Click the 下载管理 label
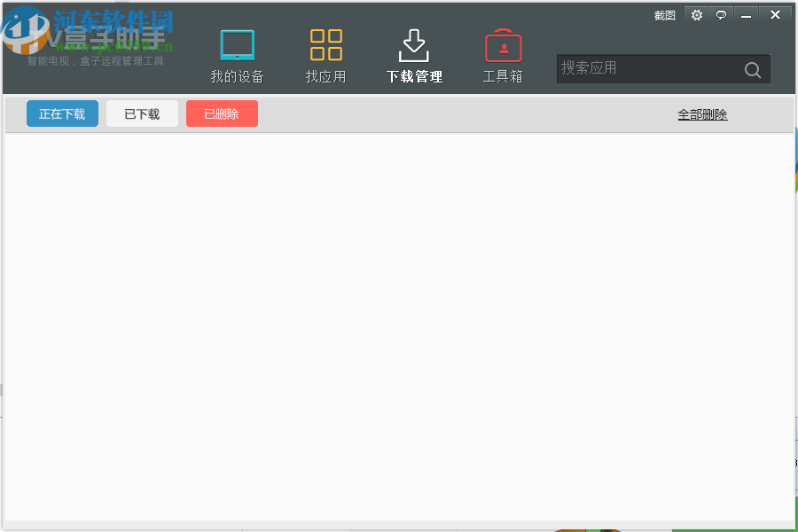 413,76
